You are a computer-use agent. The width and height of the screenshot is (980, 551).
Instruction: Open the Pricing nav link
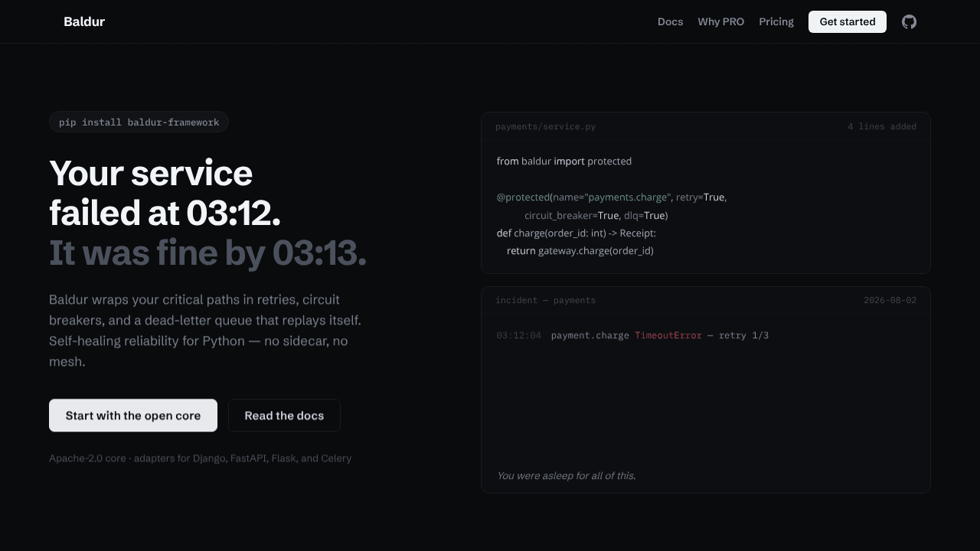776,21
